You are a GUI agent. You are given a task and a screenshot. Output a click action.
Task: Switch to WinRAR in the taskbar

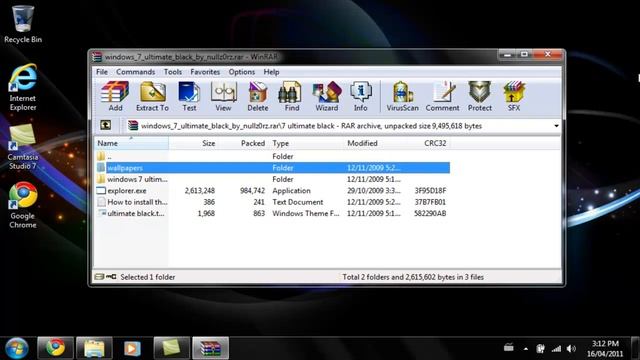point(211,348)
